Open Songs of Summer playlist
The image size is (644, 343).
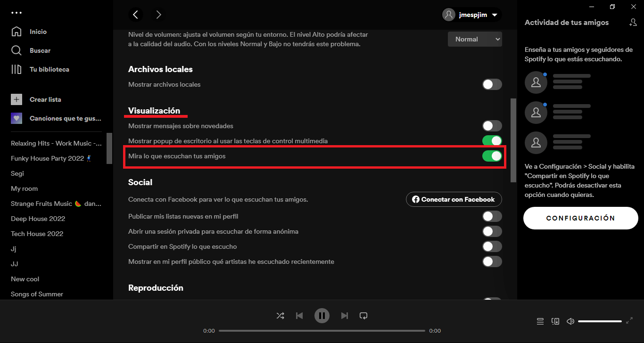37,294
